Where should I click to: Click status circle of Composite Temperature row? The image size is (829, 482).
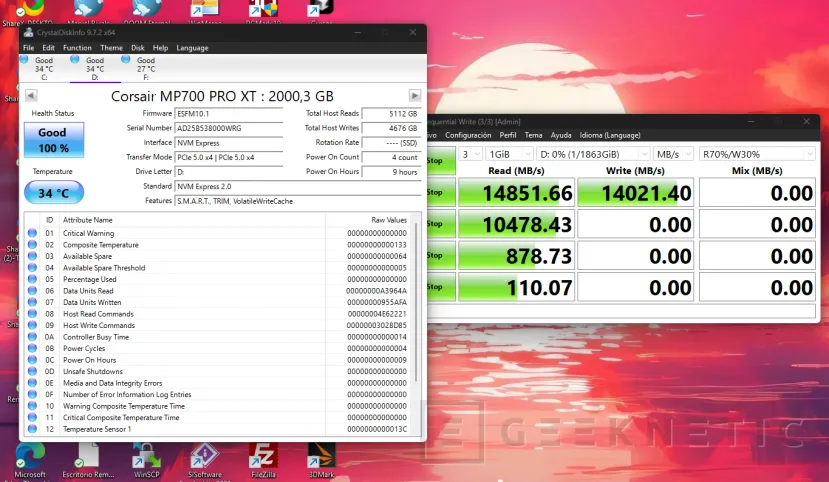point(32,245)
